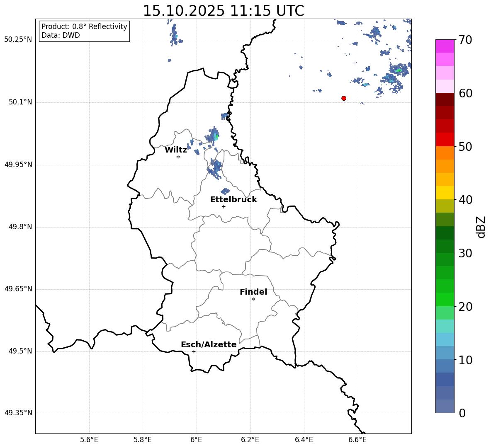Viewport: 491px width, 448px height.
Task: Pick the dark red swatch near 60 dBZ
Action: (x=445, y=99)
